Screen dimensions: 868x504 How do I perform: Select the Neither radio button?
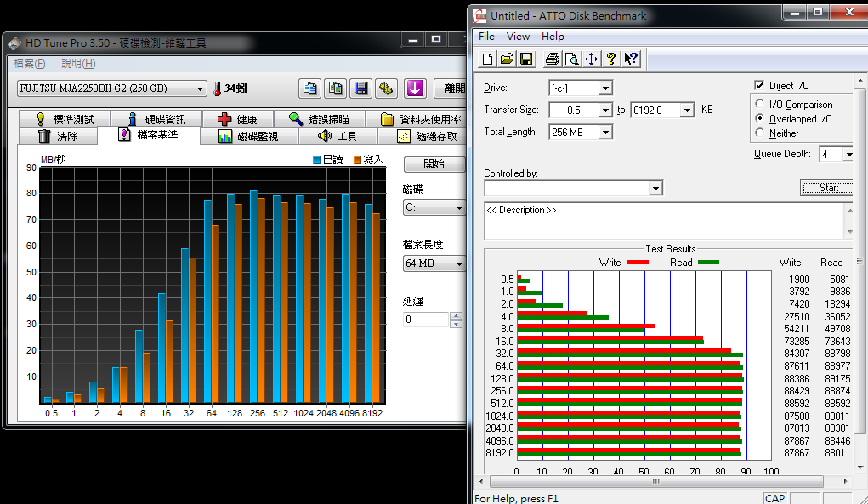point(760,133)
